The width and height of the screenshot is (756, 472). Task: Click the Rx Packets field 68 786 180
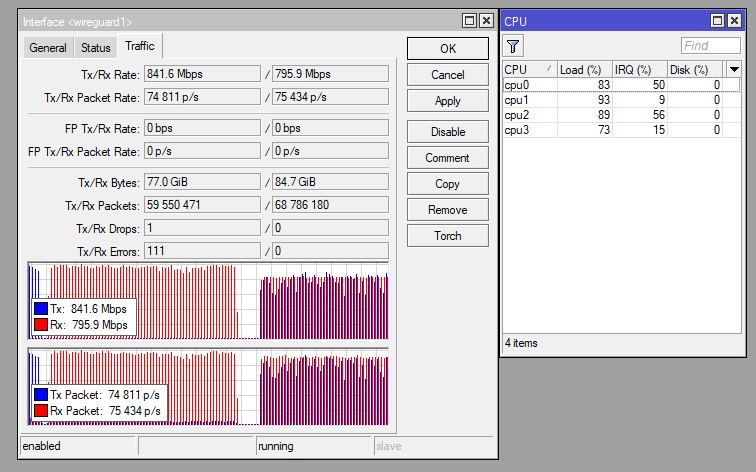tap(330, 205)
